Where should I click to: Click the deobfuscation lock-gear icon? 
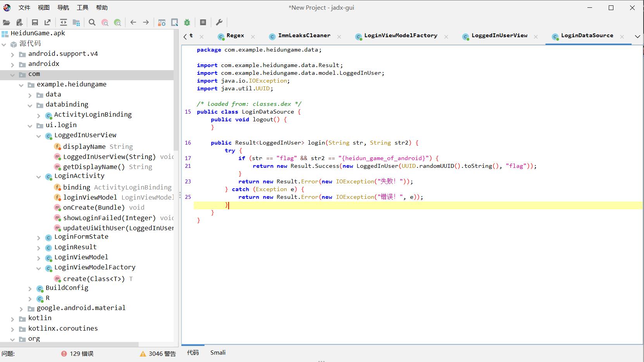(162, 22)
